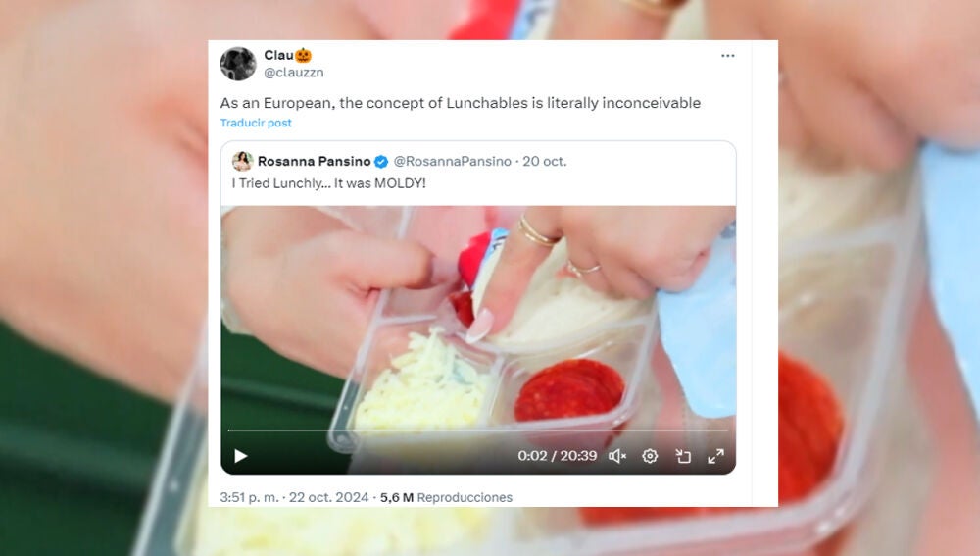Expand video to fullscreen
Image resolution: width=980 pixels, height=556 pixels.
[715, 456]
